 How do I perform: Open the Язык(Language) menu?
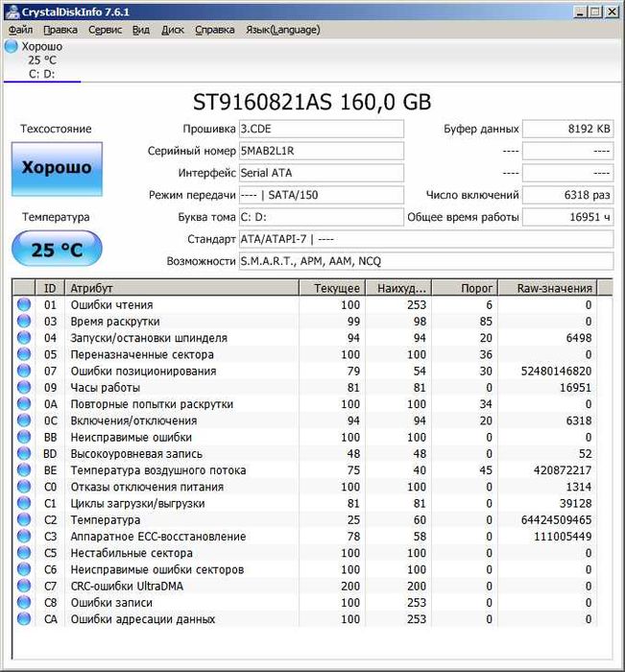pos(283,30)
